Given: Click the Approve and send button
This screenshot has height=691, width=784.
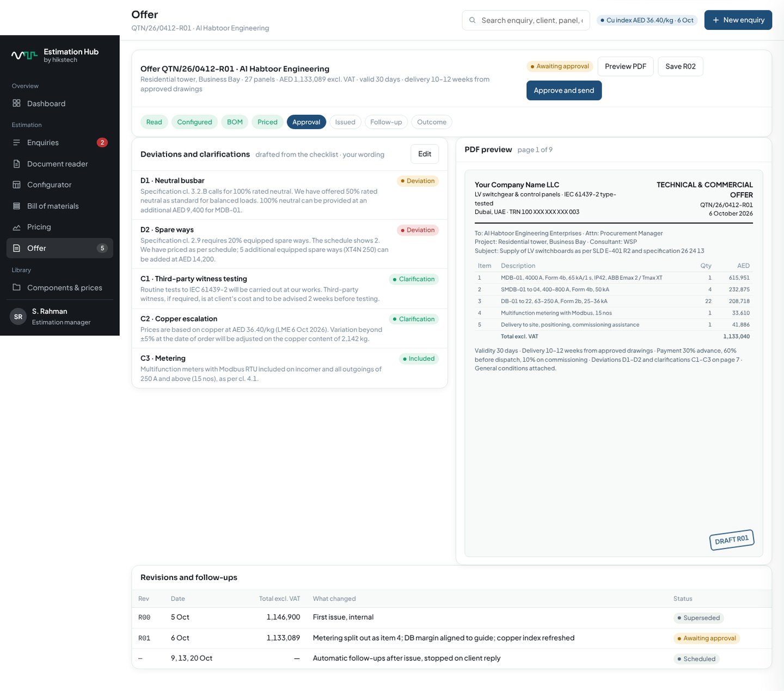Looking at the screenshot, I should tap(564, 90).
